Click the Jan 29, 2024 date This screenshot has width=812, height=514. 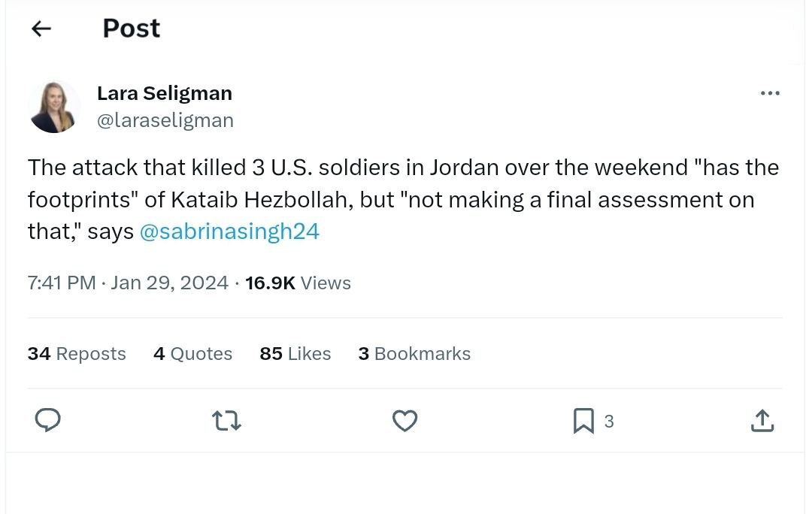coord(169,283)
